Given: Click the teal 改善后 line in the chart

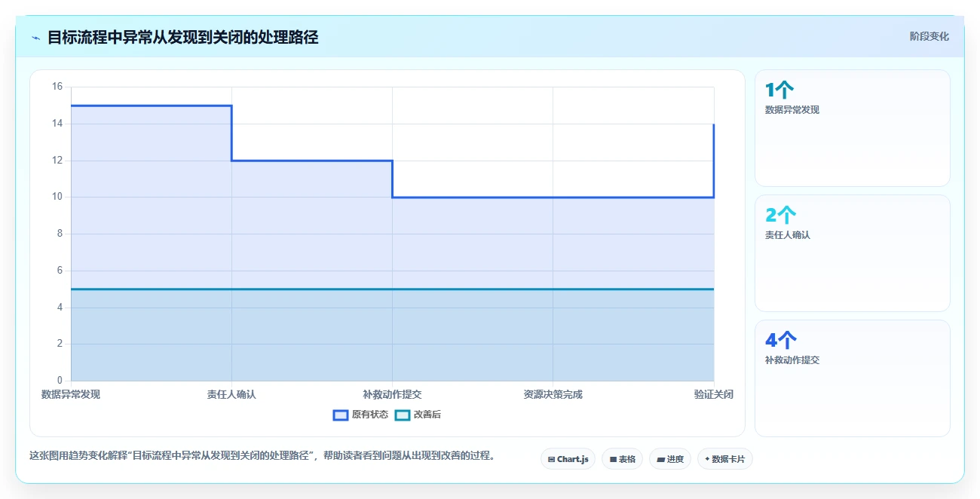Looking at the screenshot, I should pyautogui.click(x=392, y=289).
